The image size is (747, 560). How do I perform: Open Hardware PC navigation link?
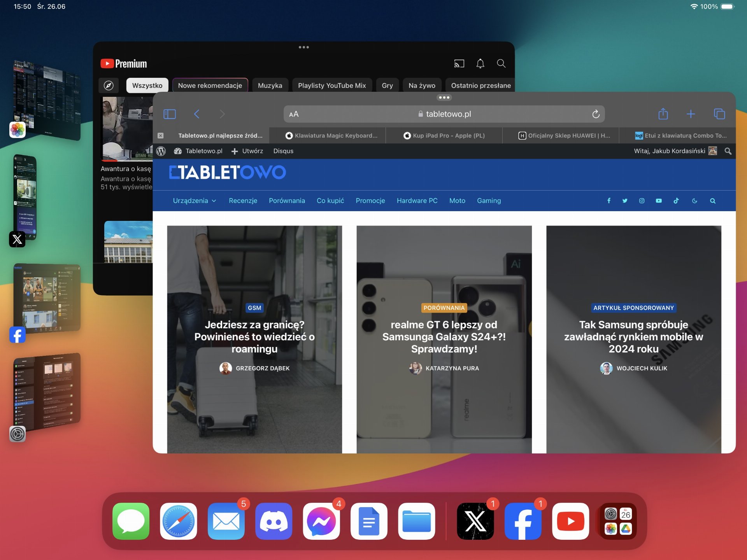417,201
